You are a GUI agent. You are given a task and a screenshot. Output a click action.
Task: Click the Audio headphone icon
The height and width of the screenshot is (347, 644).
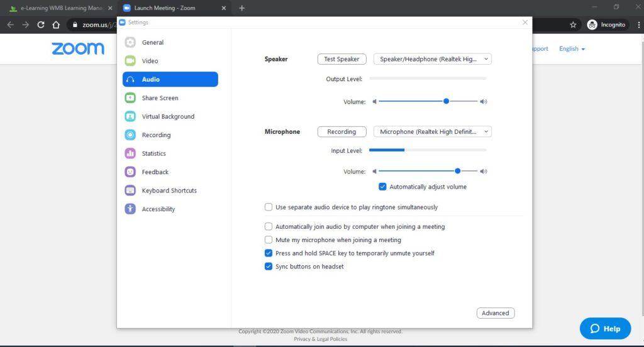[130, 79]
